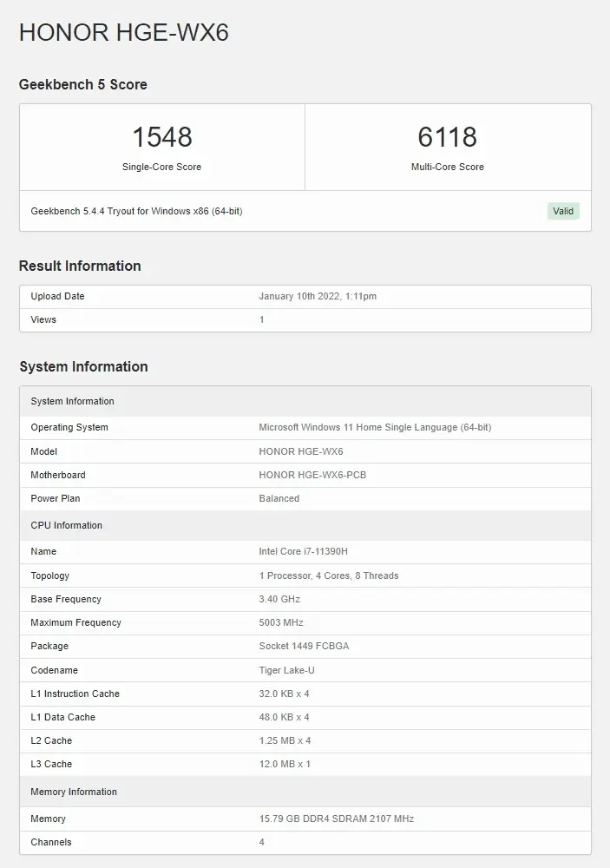The width and height of the screenshot is (610, 868).
Task: Click the Topology row label
Action: 49,575
